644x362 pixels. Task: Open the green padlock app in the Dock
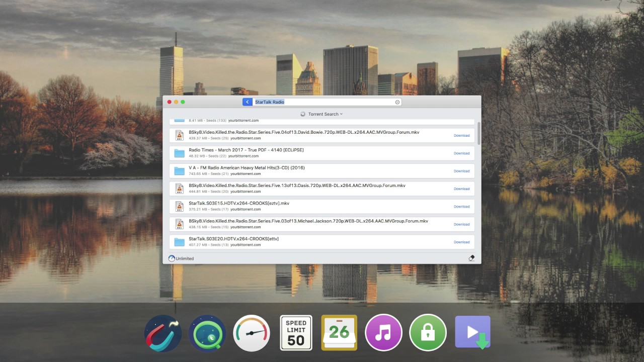point(428,333)
